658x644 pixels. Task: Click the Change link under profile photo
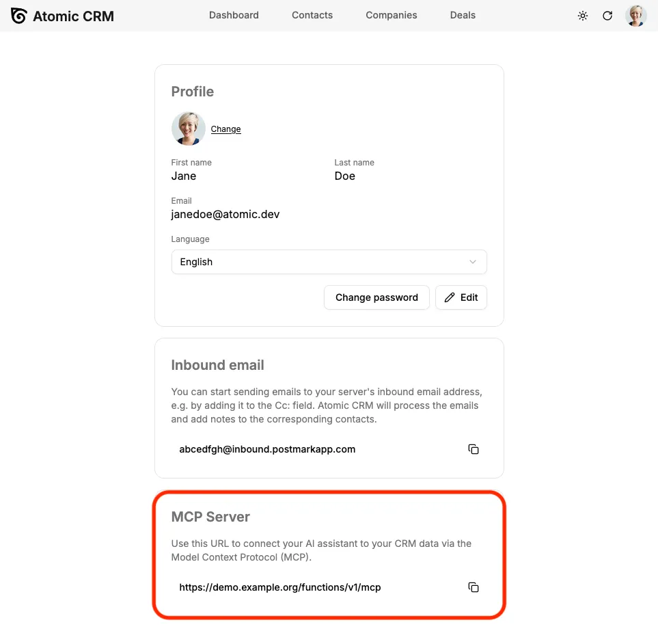(225, 129)
